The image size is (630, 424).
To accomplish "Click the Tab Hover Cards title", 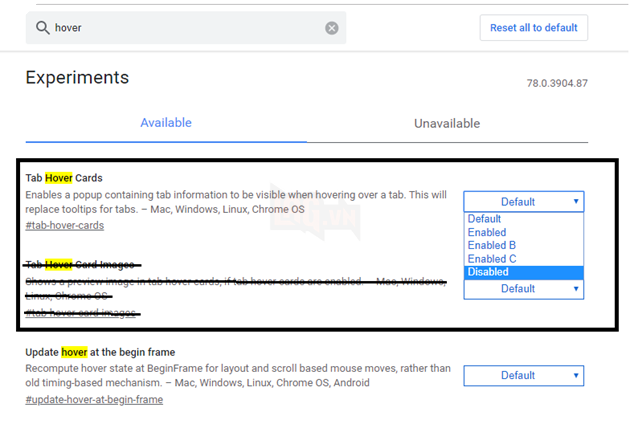I will pyautogui.click(x=64, y=178).
